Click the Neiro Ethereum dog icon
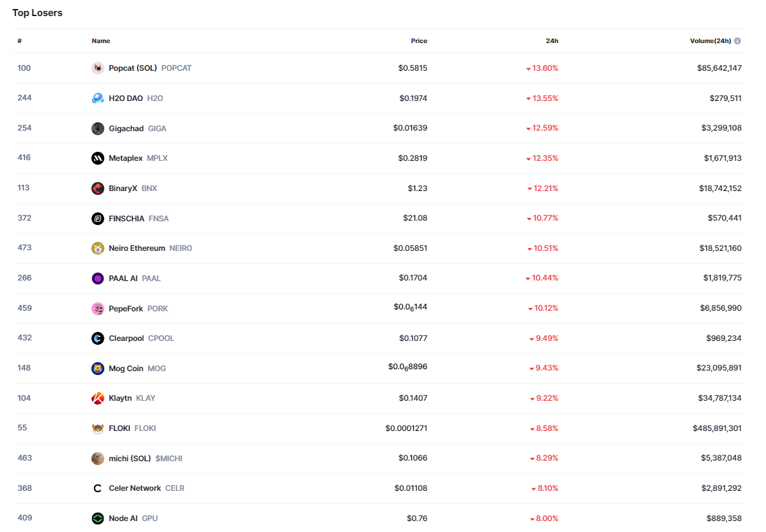The height and width of the screenshot is (532, 766). click(98, 248)
